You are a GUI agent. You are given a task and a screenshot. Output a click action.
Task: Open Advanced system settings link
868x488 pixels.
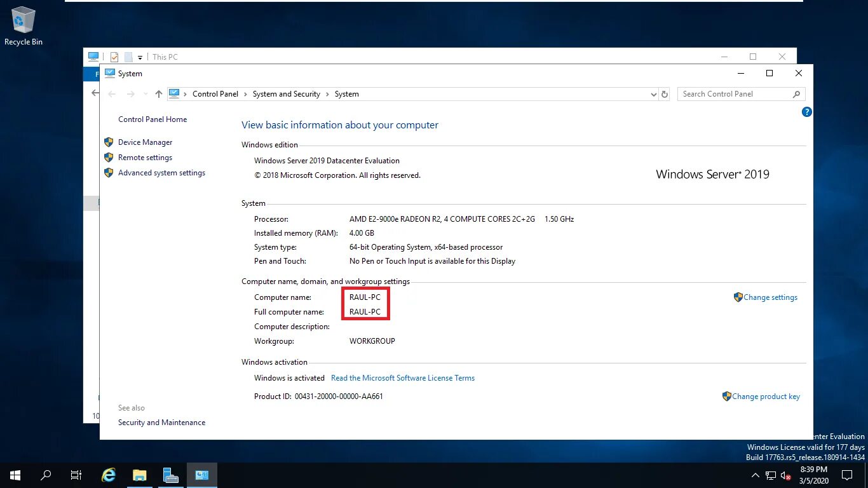pos(161,173)
